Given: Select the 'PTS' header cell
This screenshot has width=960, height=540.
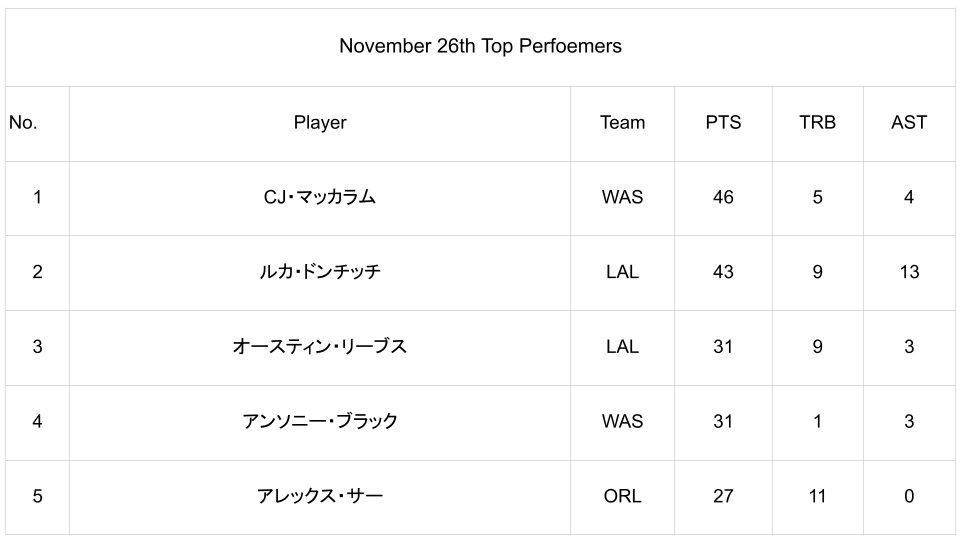Looking at the screenshot, I should point(723,123).
